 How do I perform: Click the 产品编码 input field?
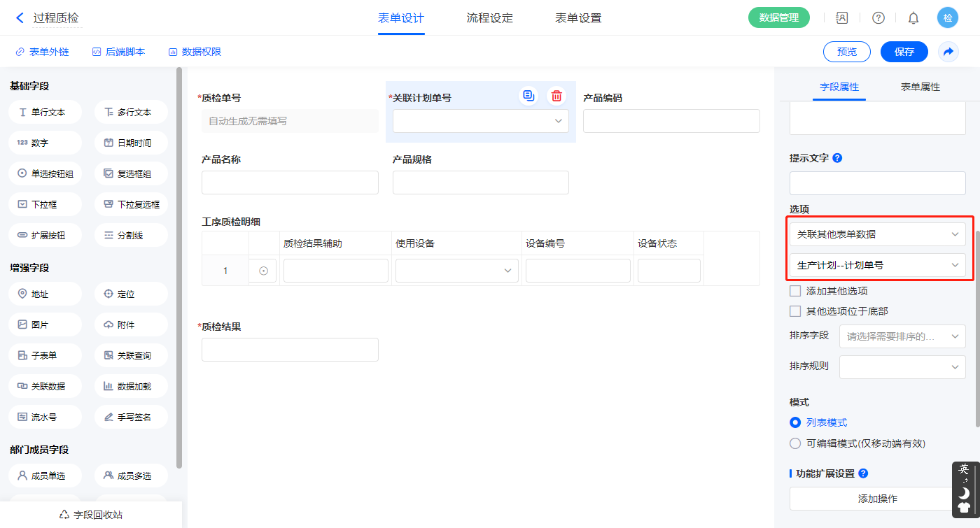click(x=671, y=121)
